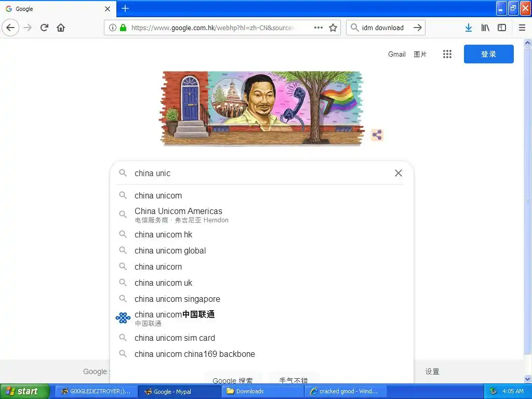Switch to Downloads folder taskbar window
This screenshot has height=399, width=532.
click(x=263, y=392)
